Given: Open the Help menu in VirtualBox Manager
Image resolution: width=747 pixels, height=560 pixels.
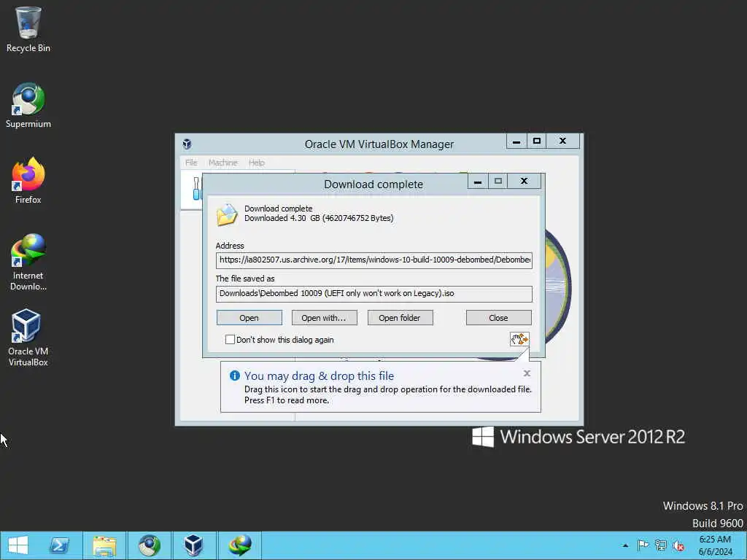Looking at the screenshot, I should pyautogui.click(x=256, y=163).
